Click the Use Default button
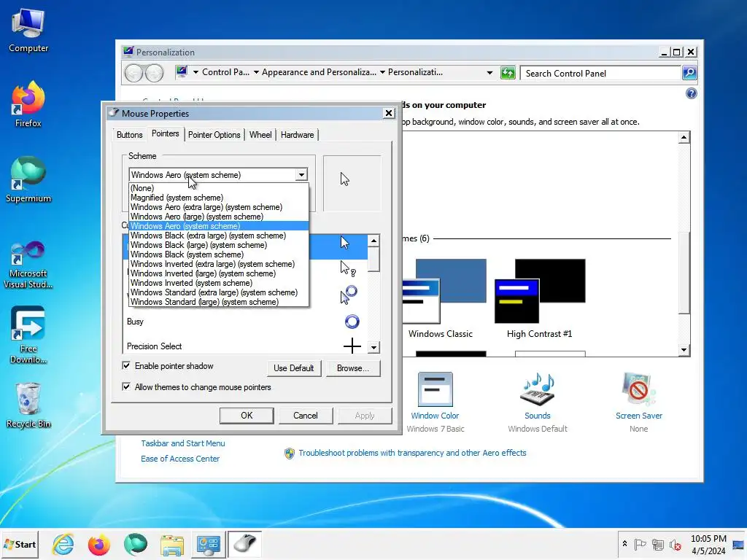Image resolution: width=747 pixels, height=560 pixels. point(294,368)
